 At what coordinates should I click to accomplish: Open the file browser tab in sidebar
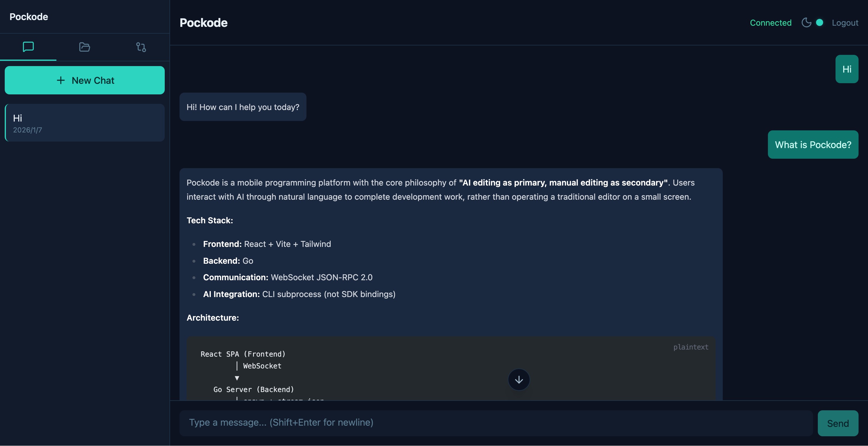pyautogui.click(x=84, y=47)
